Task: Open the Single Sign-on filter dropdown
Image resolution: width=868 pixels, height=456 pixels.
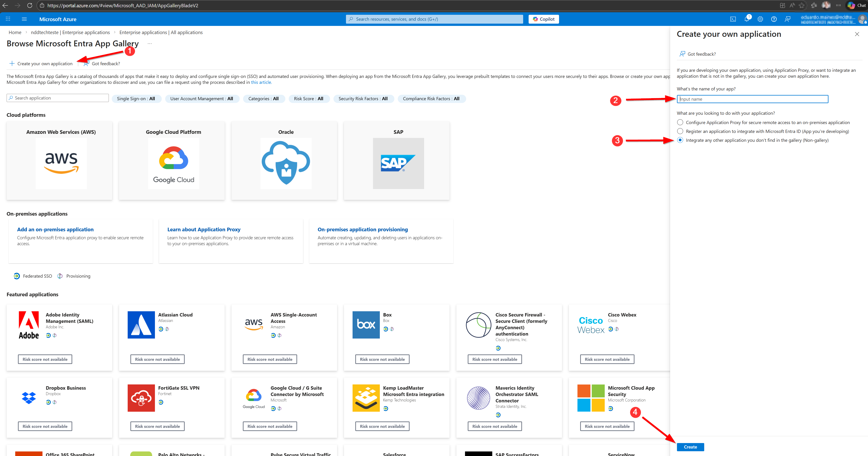Action: (x=136, y=99)
